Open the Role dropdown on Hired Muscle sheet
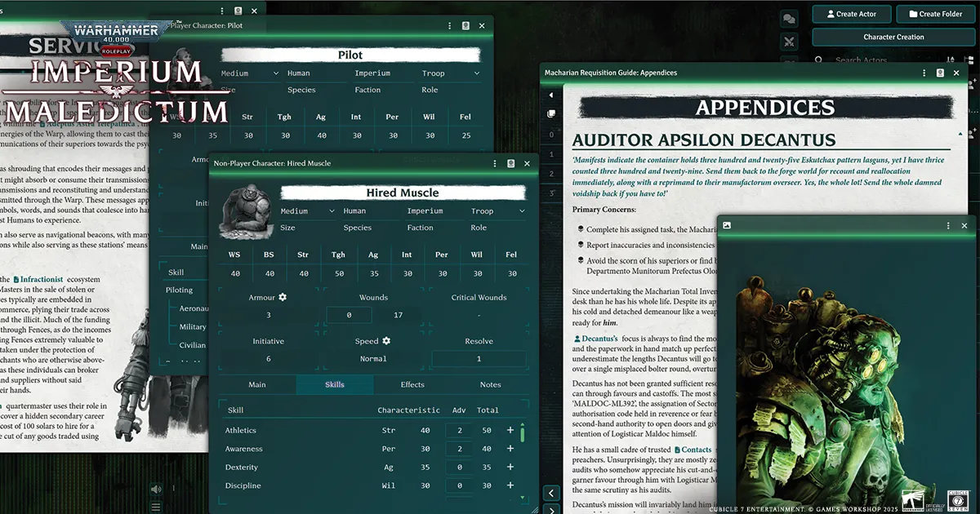980x514 pixels. [498, 211]
